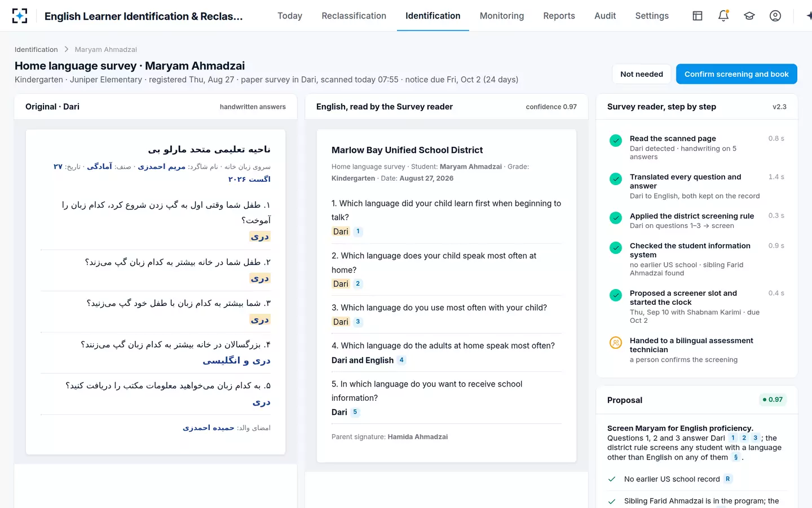Open the notifications bell
812x508 pixels.
(723, 16)
